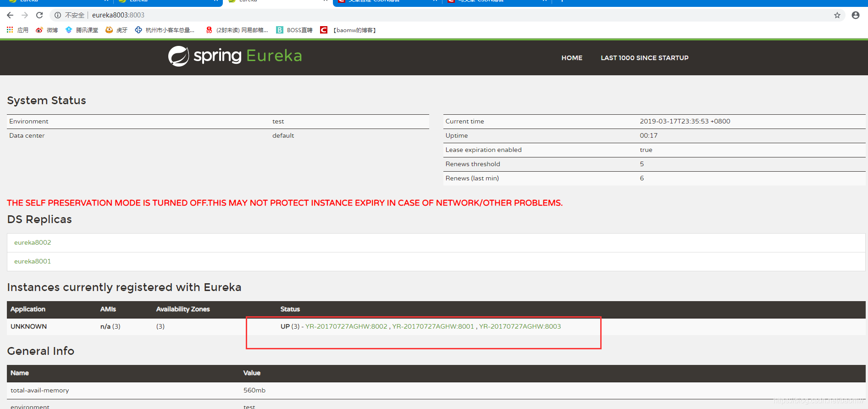
Task: Go to the HOME navigation link
Action: 572,58
